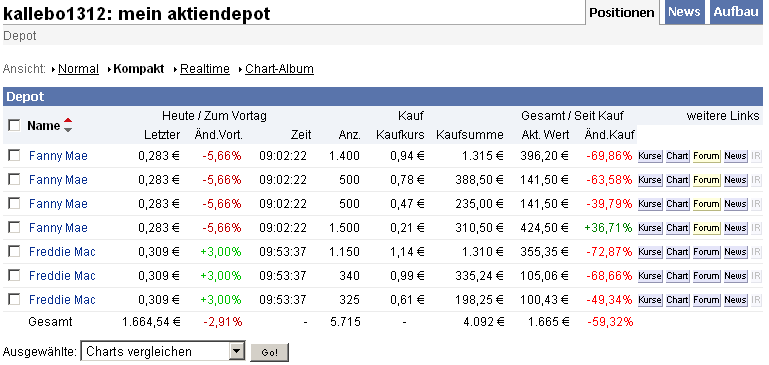Viewport: 769px width, 365px height.
Task: Click the Go! button
Action: 270,352
